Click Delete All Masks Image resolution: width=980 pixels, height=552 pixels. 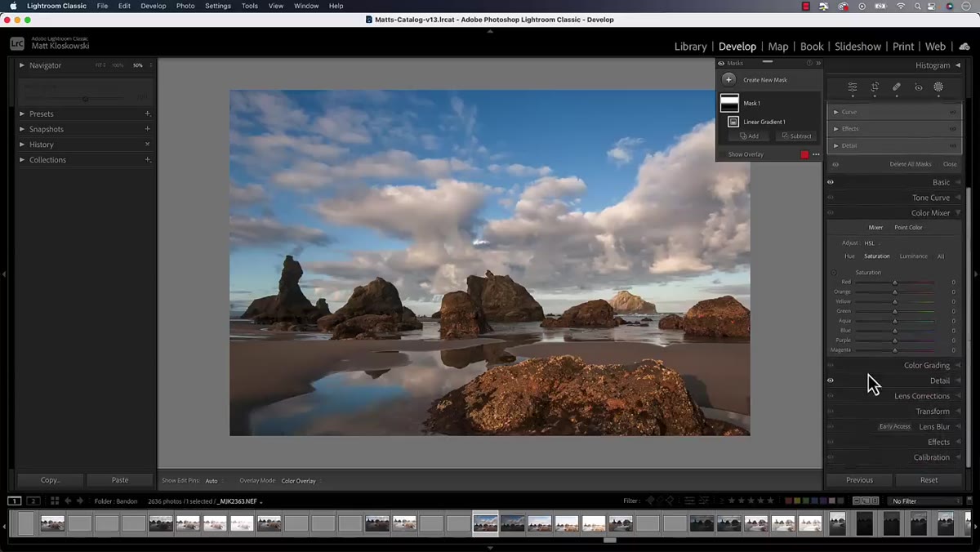point(910,164)
